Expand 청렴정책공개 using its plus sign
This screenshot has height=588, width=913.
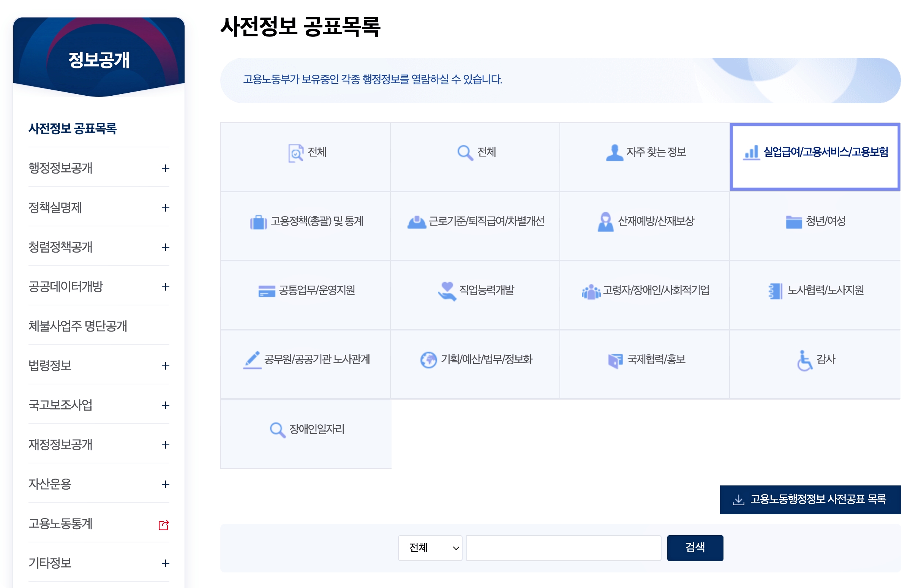pos(165,247)
